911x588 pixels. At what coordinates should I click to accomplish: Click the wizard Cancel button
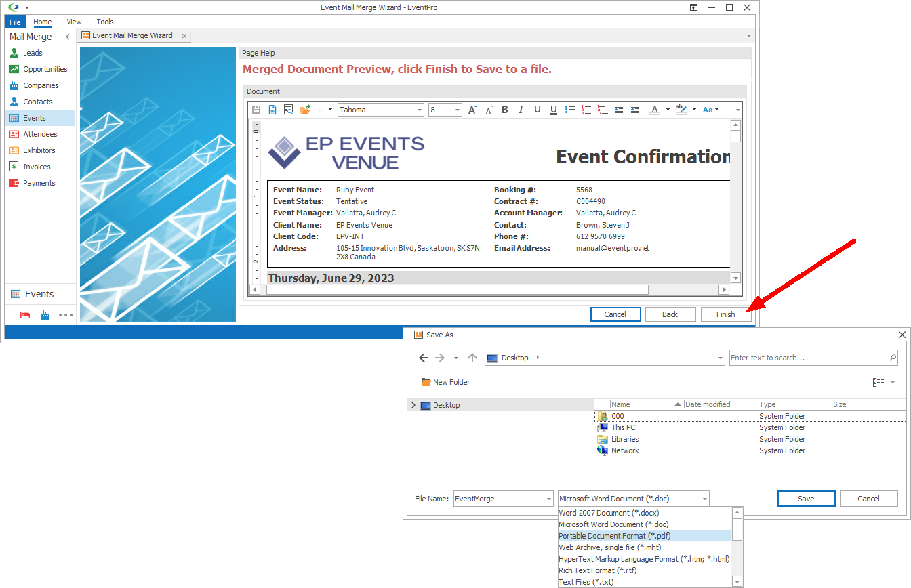[615, 314]
